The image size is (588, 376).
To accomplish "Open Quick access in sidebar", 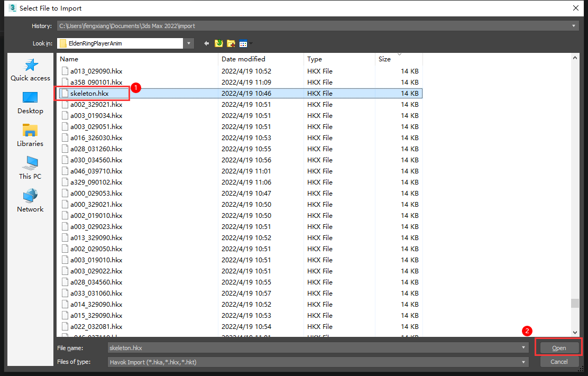I will coord(30,70).
